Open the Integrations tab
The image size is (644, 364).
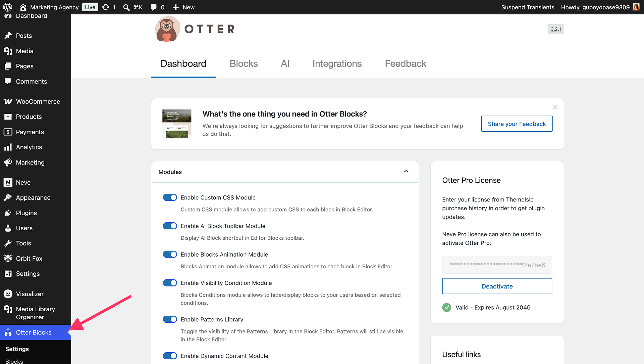click(x=337, y=64)
